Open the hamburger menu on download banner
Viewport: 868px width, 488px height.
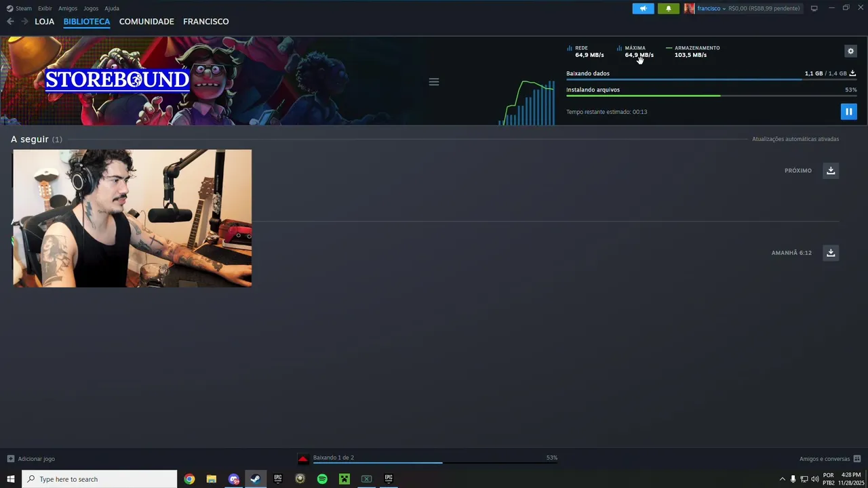(434, 82)
